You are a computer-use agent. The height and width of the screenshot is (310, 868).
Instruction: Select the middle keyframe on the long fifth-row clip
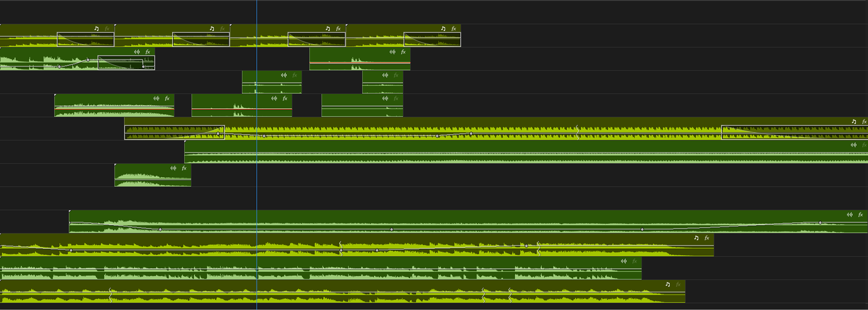point(437,136)
